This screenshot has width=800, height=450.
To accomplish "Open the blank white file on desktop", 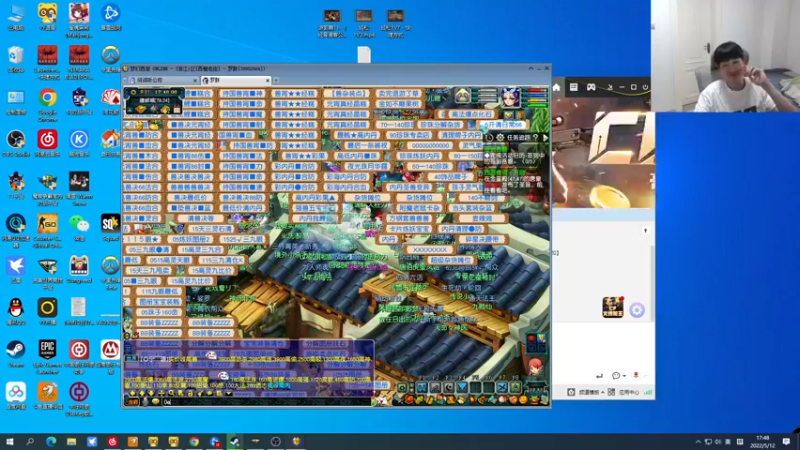I will click(x=364, y=55).
